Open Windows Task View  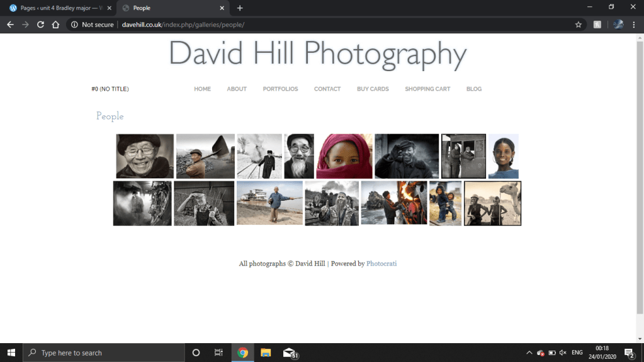(218, 353)
